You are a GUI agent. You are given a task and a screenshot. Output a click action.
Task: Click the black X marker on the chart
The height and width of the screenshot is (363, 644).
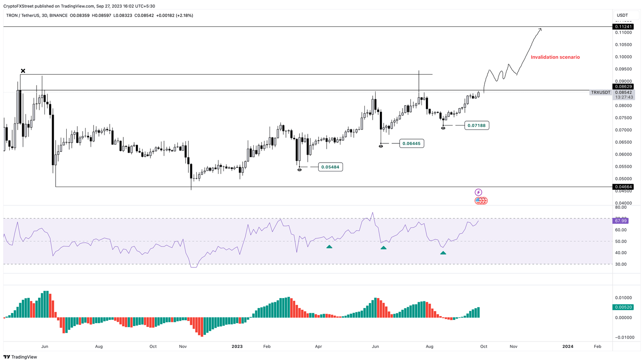point(23,71)
